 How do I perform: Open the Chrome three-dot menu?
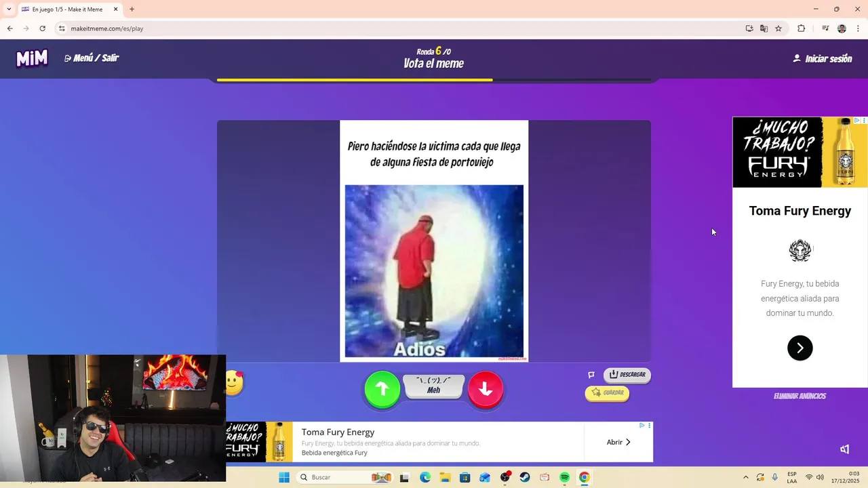tap(858, 28)
